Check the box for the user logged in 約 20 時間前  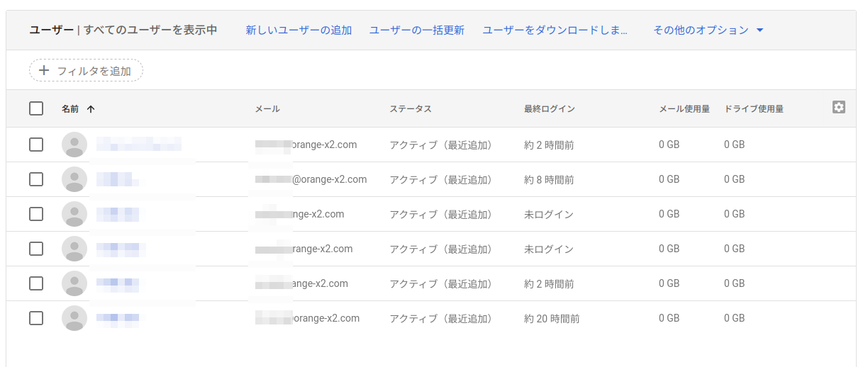[x=36, y=318]
